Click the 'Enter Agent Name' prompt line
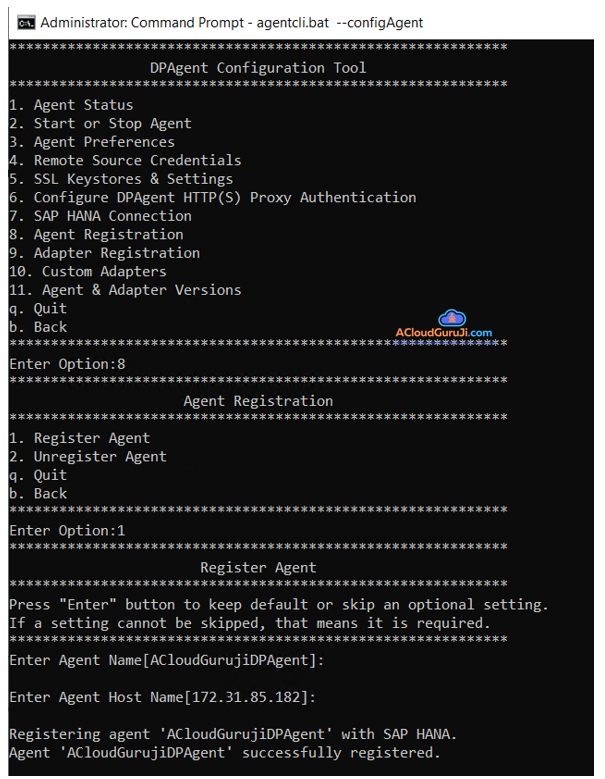The width and height of the screenshot is (605, 779). pyautogui.click(x=167, y=660)
